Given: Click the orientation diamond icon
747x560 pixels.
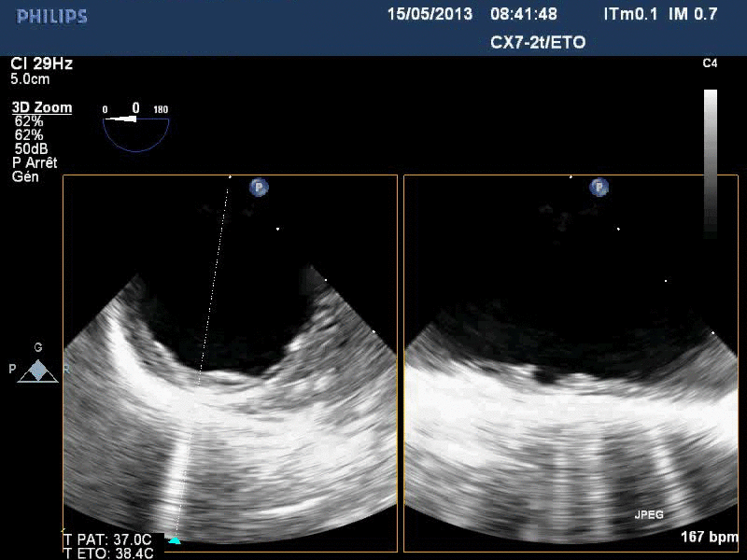Looking at the screenshot, I should click(x=38, y=371).
